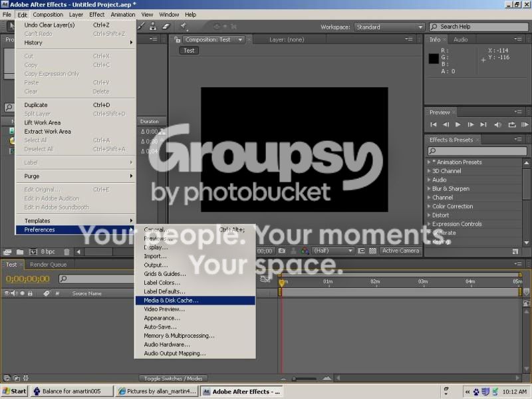Click the timecode 0;00;00;00 display
Screen dimensions: 532x399
click(x=28, y=279)
